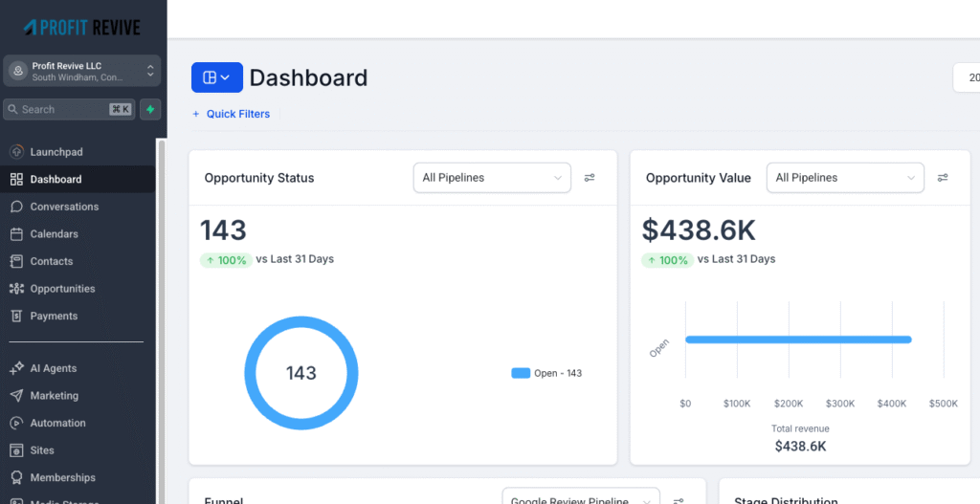
Task: Open filter settings icon for Opportunity Status
Action: 590,178
